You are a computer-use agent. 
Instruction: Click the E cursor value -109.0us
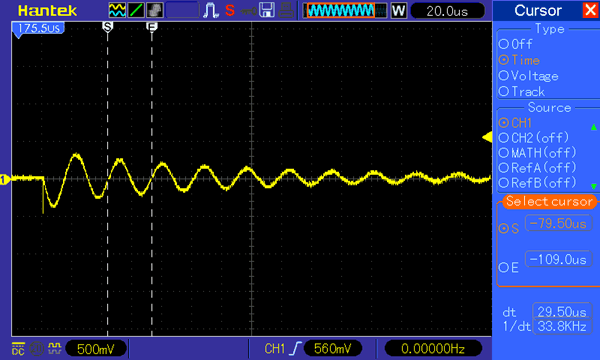tap(558, 259)
